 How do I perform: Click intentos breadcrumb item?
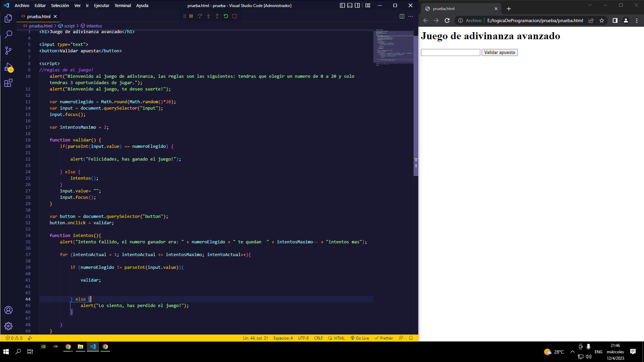click(x=91, y=26)
